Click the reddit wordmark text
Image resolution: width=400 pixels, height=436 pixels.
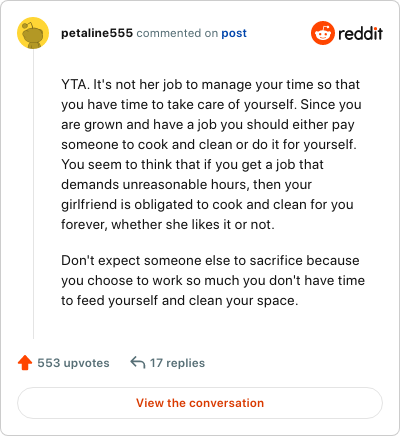click(360, 33)
